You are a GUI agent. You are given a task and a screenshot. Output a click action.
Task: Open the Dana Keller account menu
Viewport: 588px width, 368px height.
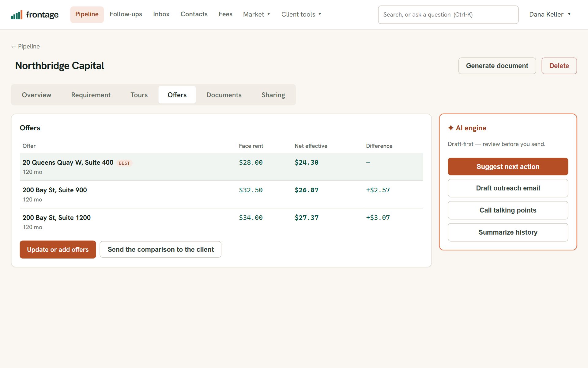pyautogui.click(x=550, y=14)
